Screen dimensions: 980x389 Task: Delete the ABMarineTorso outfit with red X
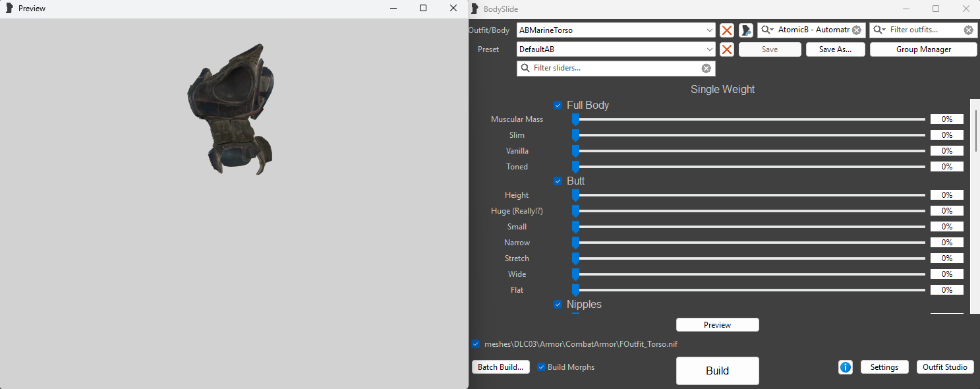(x=726, y=30)
